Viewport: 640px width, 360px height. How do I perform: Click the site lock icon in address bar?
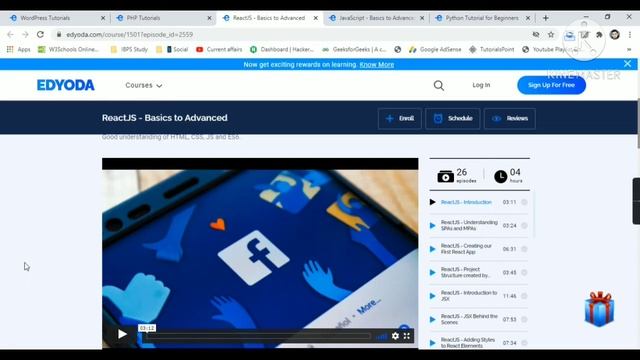point(59,35)
